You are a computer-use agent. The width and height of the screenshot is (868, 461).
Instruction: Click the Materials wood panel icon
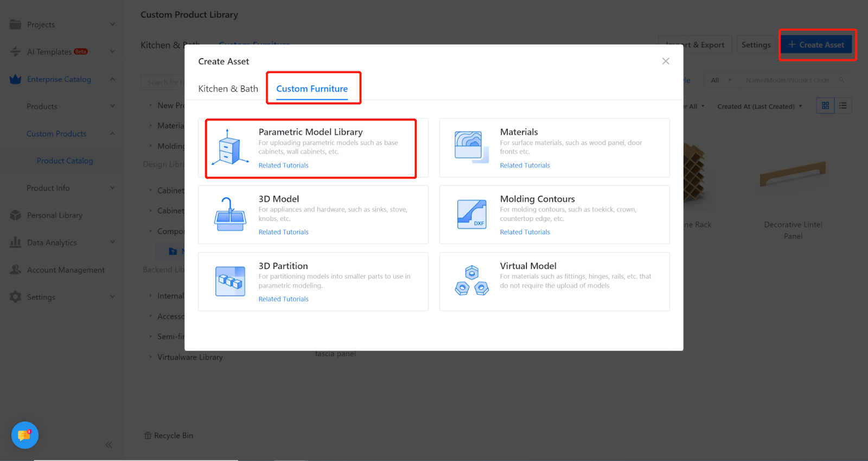pyautogui.click(x=471, y=148)
